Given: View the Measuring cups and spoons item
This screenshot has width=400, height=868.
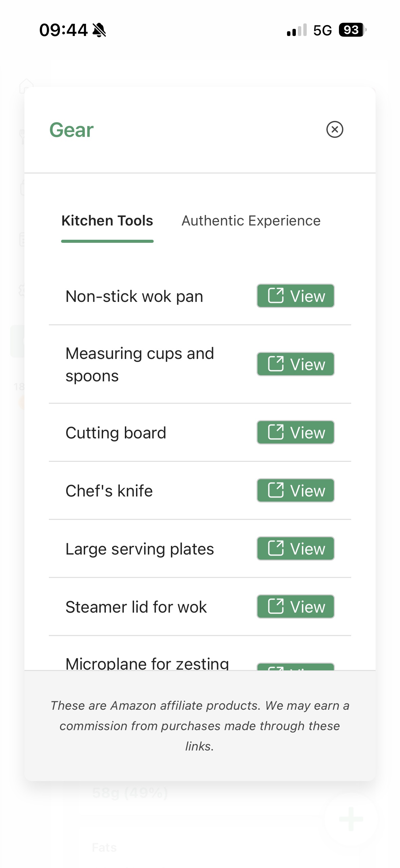Looking at the screenshot, I should (x=295, y=364).
